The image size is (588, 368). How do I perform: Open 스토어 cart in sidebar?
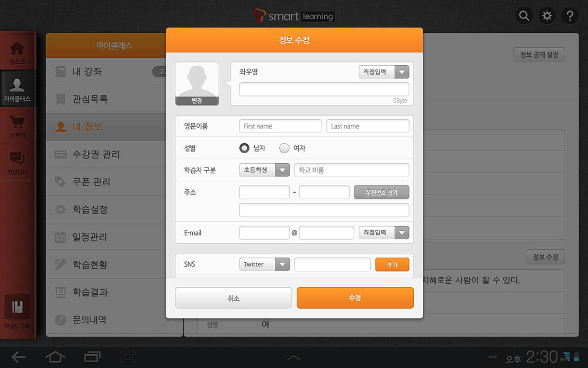pyautogui.click(x=17, y=126)
